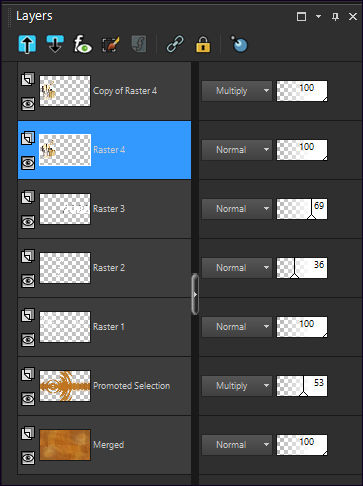This screenshot has height=486, width=363.
Task: Open the Layers panel options arrow menu
Action: (x=318, y=16)
